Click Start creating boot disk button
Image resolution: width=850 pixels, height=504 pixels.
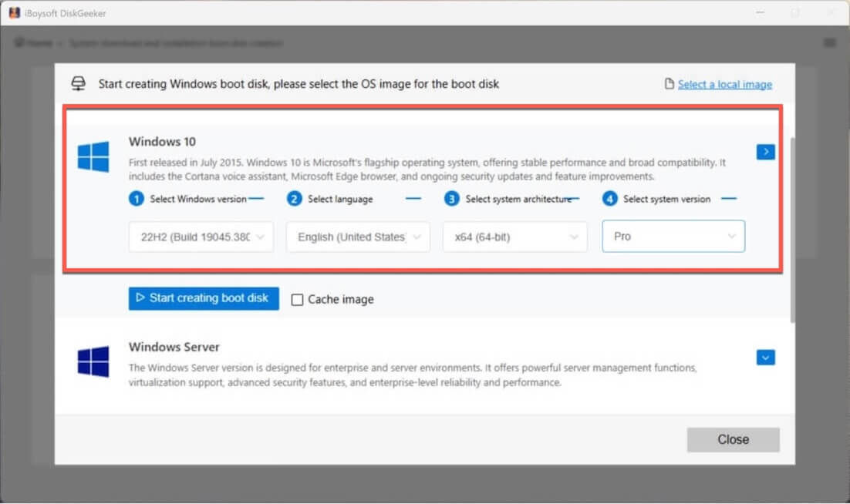[204, 298]
